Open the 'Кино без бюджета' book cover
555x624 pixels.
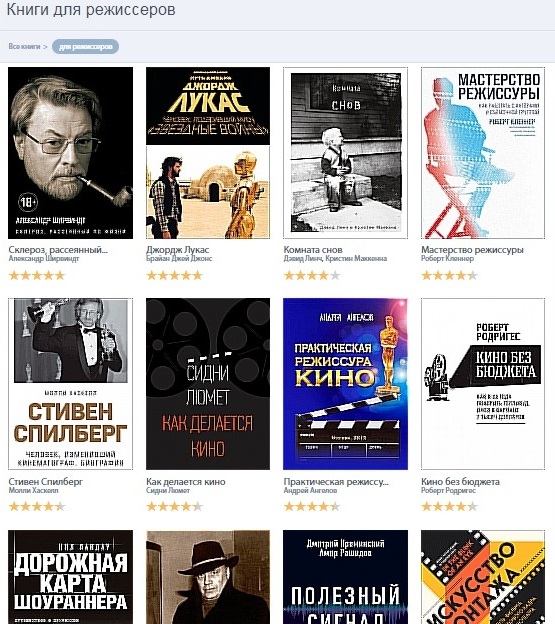[x=483, y=384]
